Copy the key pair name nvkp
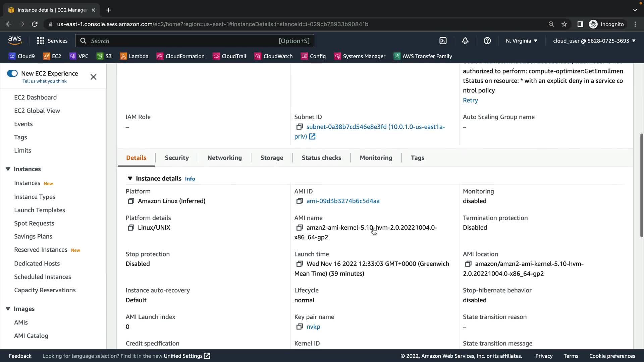This screenshot has width=644, height=362. (299, 327)
